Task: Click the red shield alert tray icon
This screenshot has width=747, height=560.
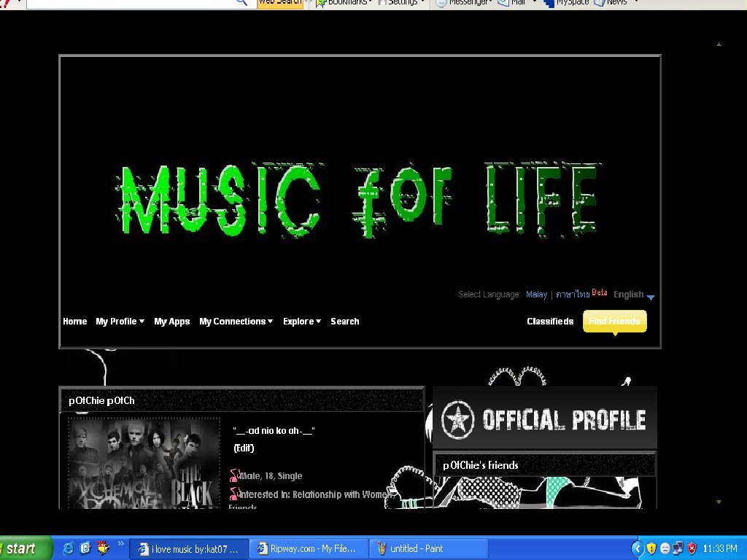Action: click(x=692, y=548)
